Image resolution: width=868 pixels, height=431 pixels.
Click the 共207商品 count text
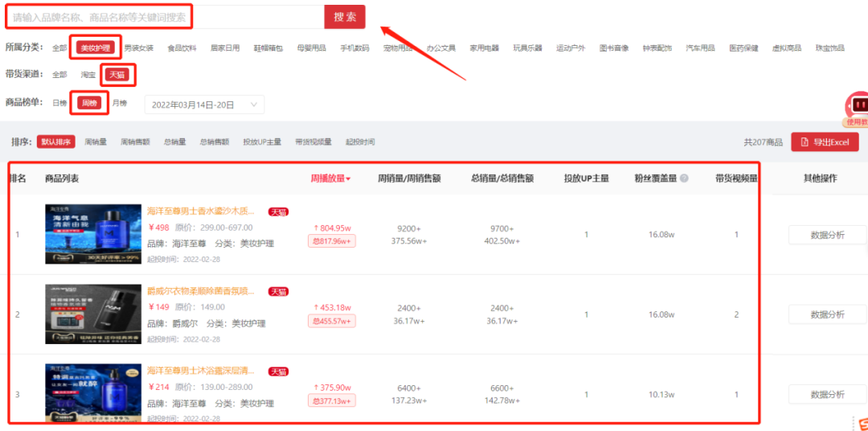pos(764,142)
